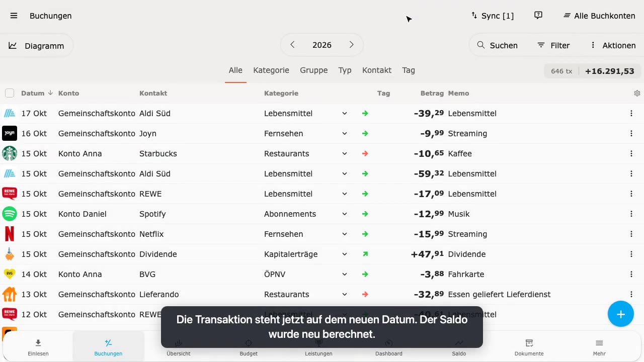Expand category dropdown for BVG ÖPNV
The image size is (644, 362).
345,274
